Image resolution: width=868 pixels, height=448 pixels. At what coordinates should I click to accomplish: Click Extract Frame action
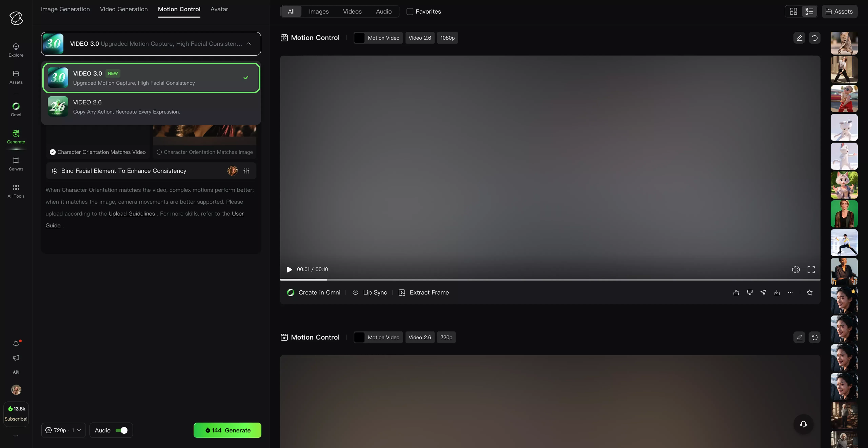(x=423, y=292)
